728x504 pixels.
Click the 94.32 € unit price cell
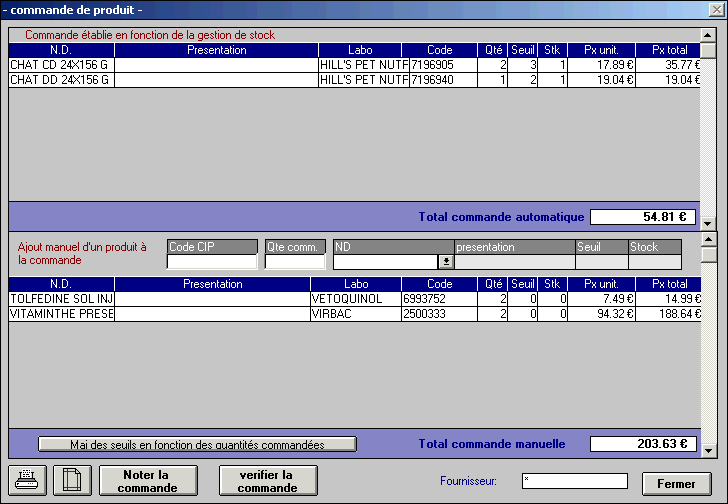(x=601, y=314)
